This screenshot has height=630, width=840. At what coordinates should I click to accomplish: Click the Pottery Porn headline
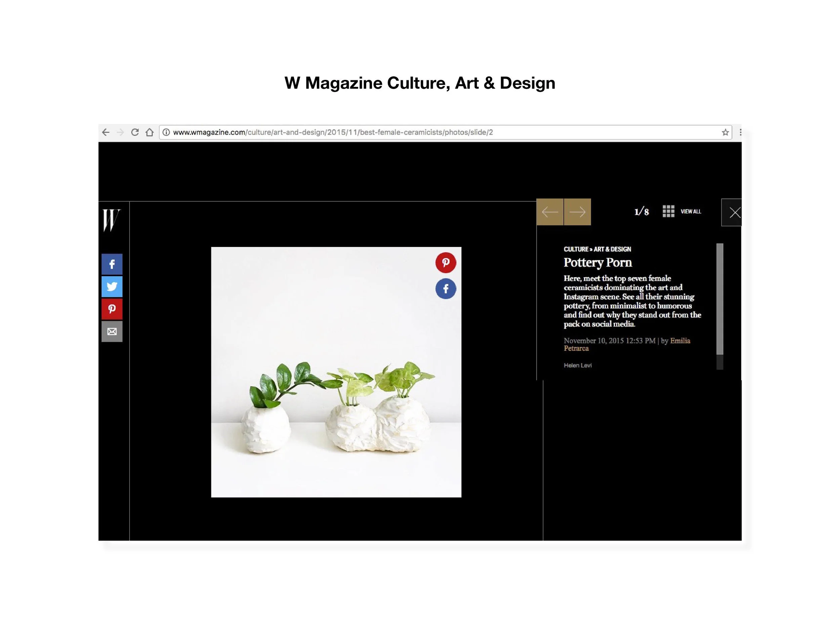598,262
